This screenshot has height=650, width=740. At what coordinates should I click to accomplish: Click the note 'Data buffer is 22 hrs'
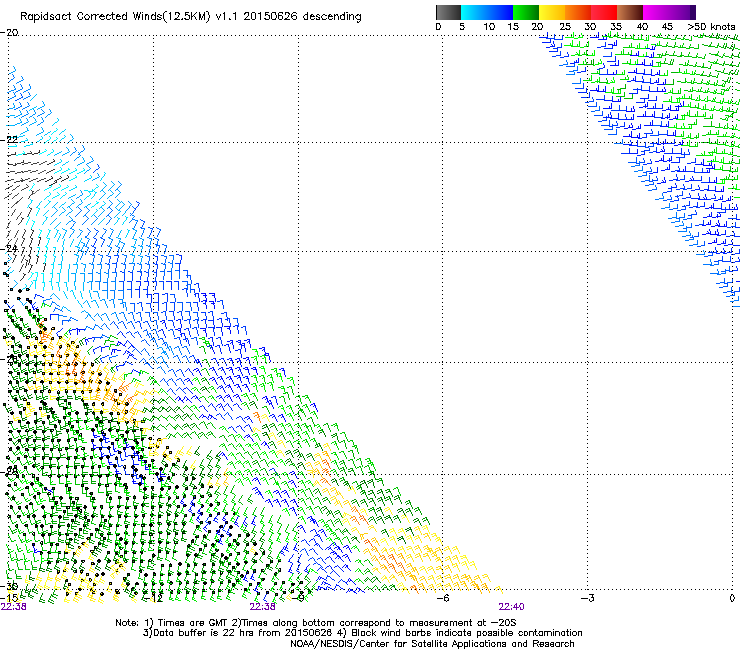(x=203, y=633)
